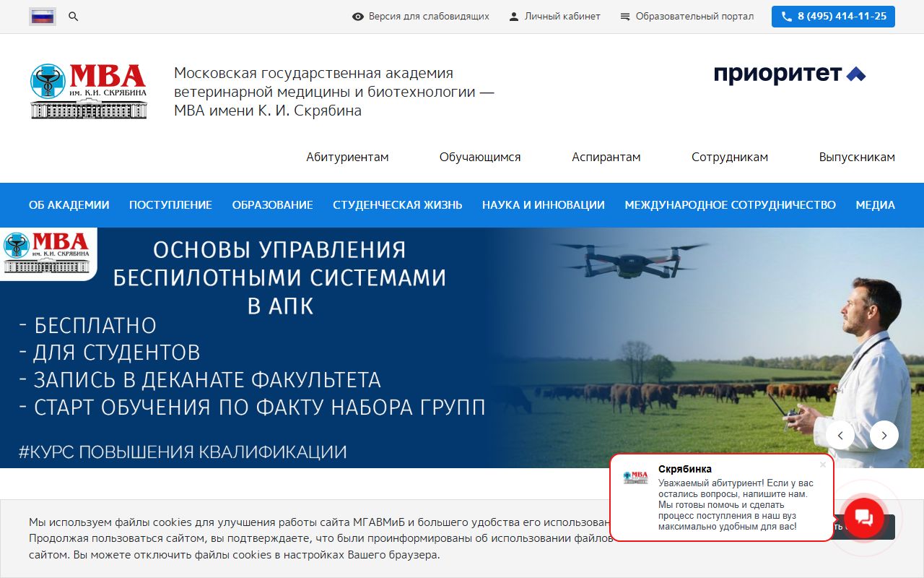The image size is (924, 578).
Task: Click the eye icon for visually impaired version
Action: coord(357,17)
